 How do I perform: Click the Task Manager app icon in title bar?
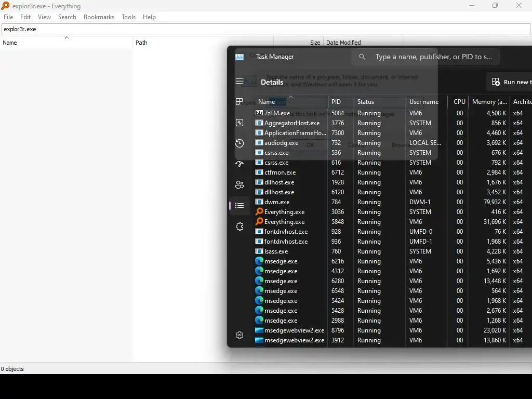[240, 57]
